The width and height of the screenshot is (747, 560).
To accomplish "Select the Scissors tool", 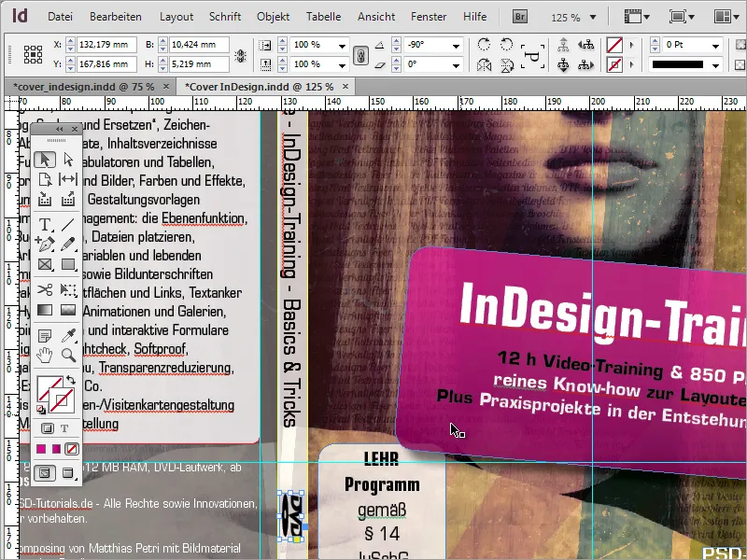I will 45,289.
